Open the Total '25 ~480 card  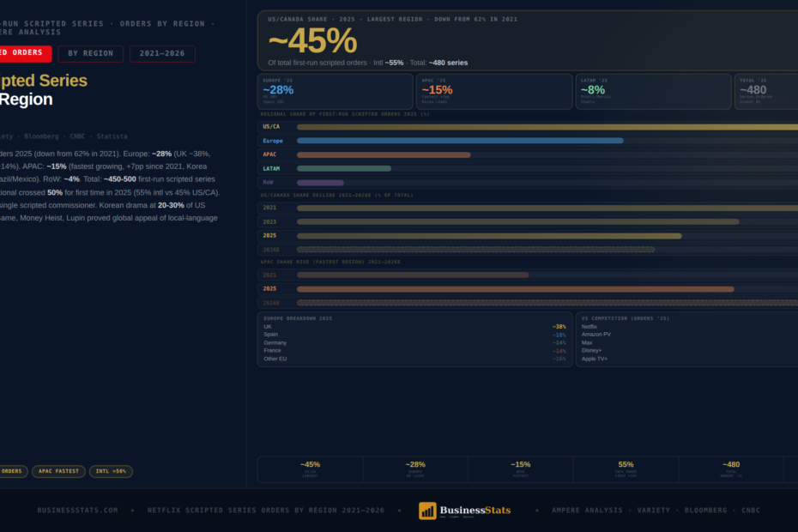click(x=766, y=92)
